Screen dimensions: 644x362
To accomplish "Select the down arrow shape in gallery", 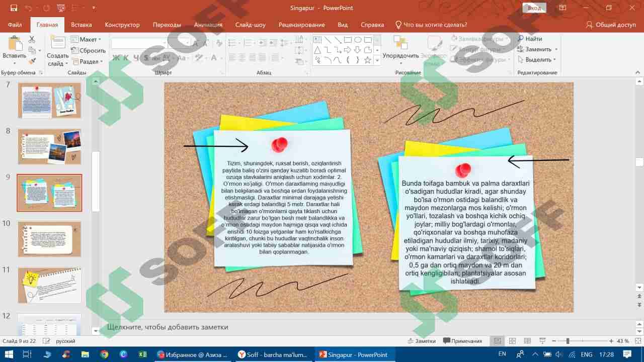I will click(358, 50).
